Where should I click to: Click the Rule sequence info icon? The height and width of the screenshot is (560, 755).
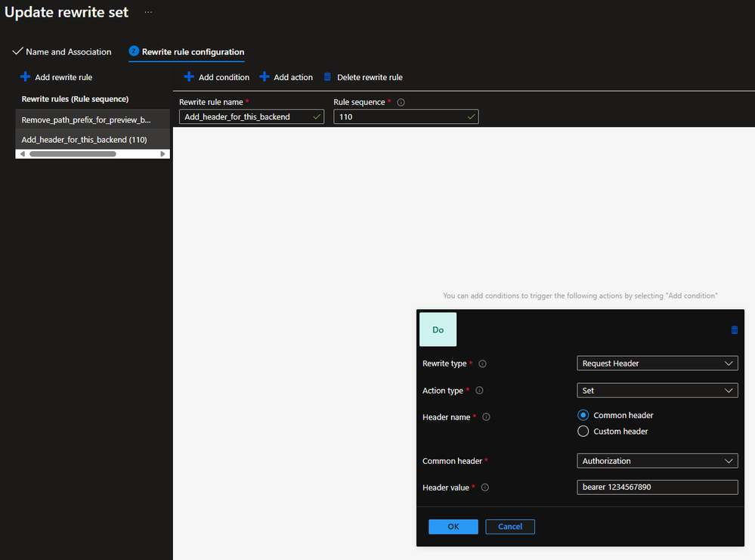[x=401, y=102]
